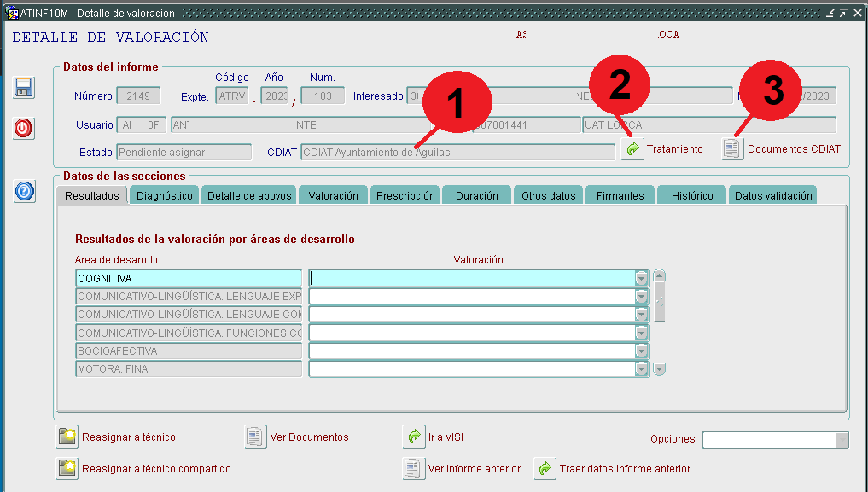Click the red power exit icon
Viewport: 868px width, 492px height.
[24, 128]
